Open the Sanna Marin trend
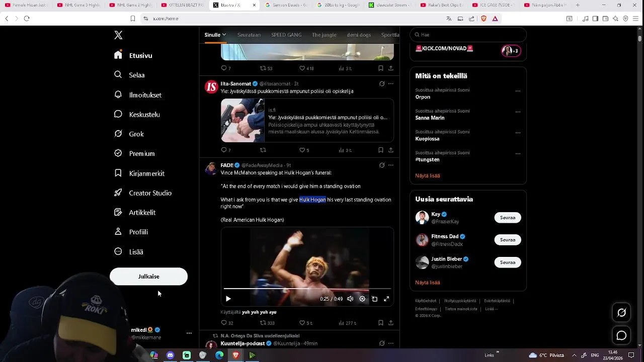Viewport: 644px width, 362px height. 430,118
